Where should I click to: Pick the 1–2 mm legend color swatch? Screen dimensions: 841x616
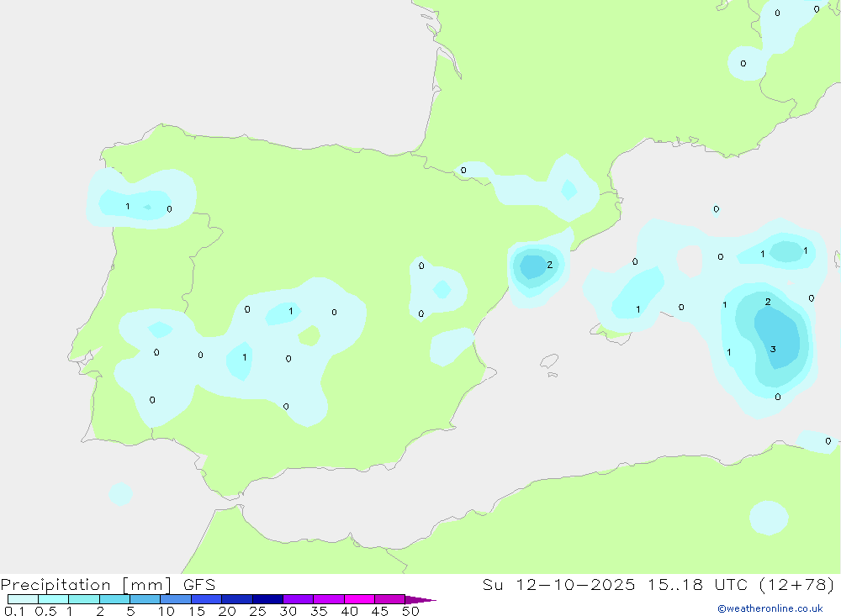(84, 599)
